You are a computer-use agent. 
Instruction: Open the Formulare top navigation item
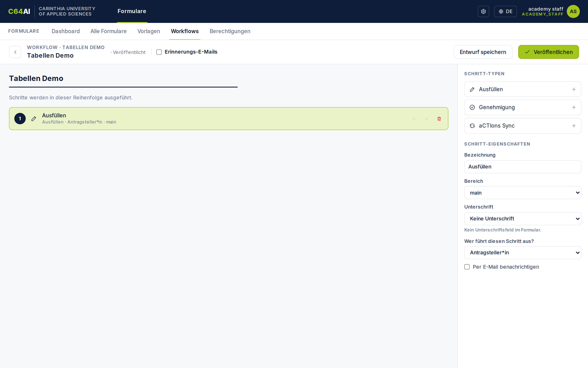[132, 11]
